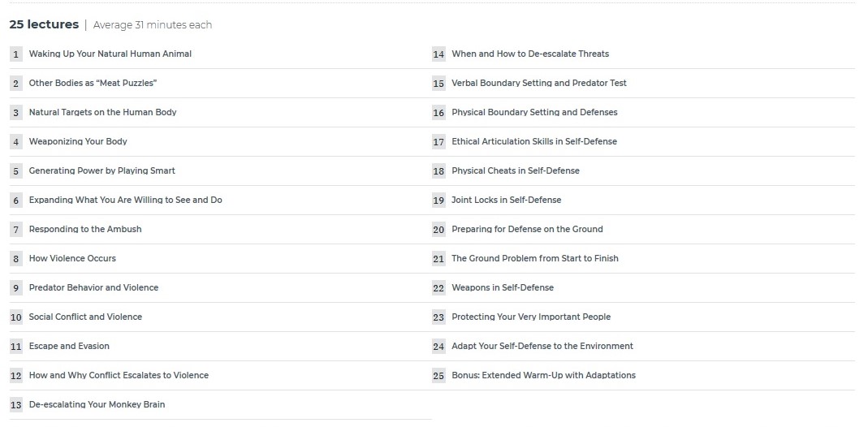Select the Escape and Evasion lecture
Image resolution: width=868 pixels, height=427 pixels.
tap(69, 346)
